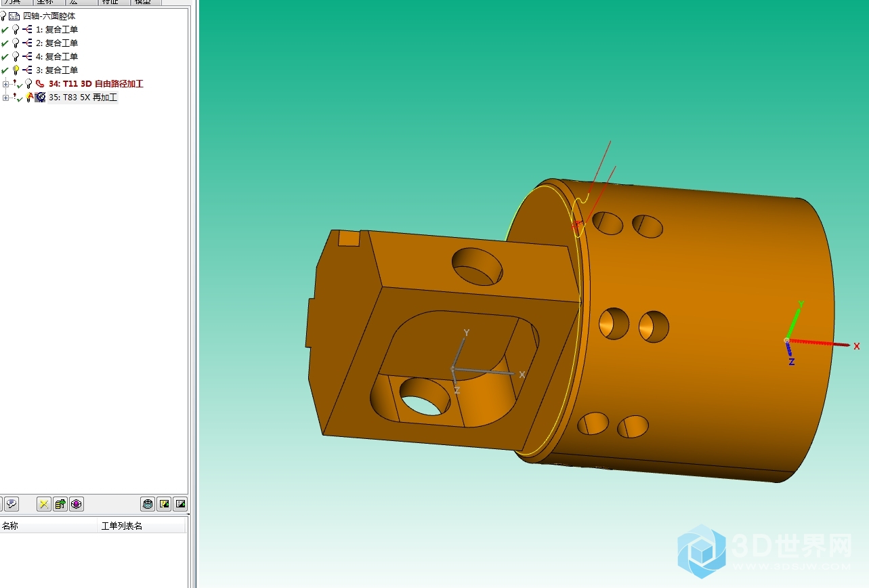869x588 pixels.
Task: Click the 工单列表名 column header
Action: coord(141,526)
